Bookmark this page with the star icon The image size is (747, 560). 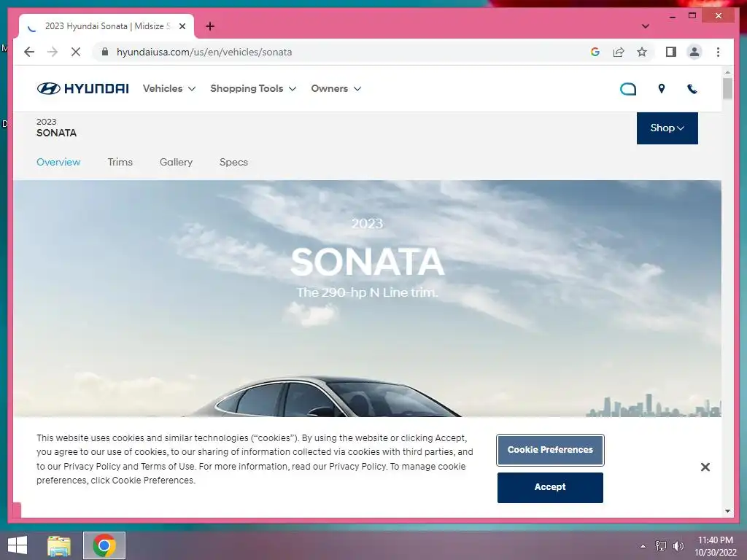(642, 52)
